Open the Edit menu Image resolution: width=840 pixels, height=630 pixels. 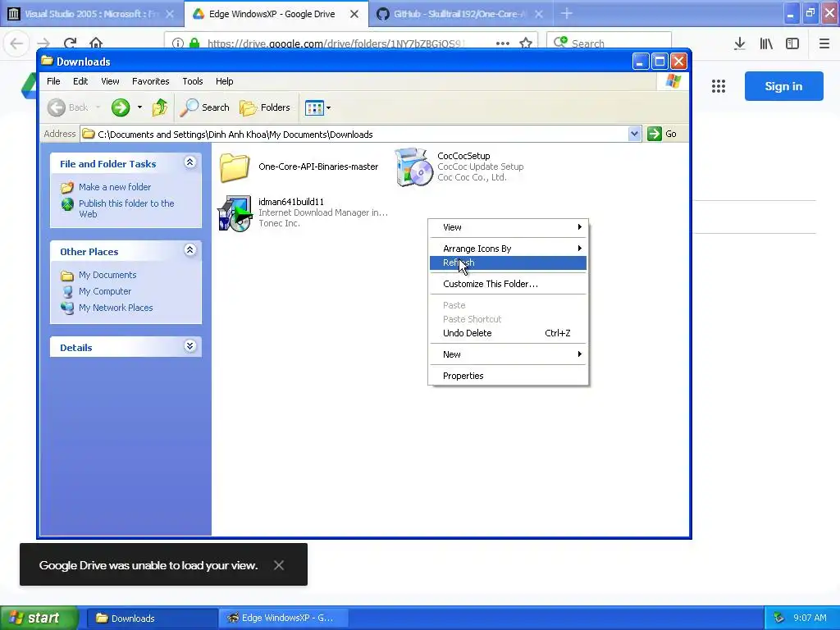80,81
